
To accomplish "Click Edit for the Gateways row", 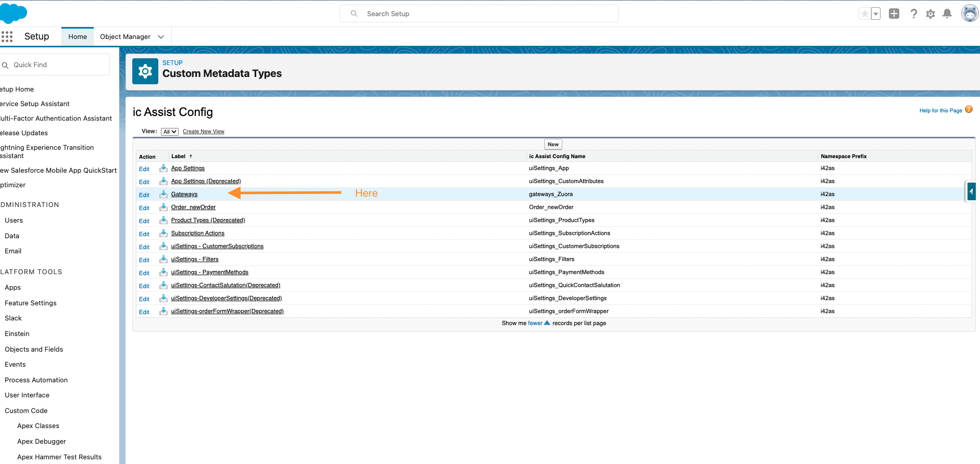I will tap(144, 195).
